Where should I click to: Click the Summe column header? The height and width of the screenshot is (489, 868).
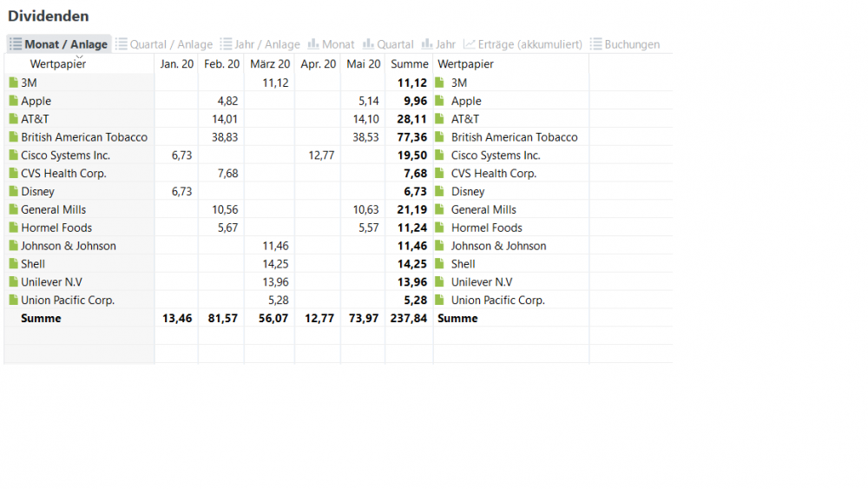click(409, 64)
